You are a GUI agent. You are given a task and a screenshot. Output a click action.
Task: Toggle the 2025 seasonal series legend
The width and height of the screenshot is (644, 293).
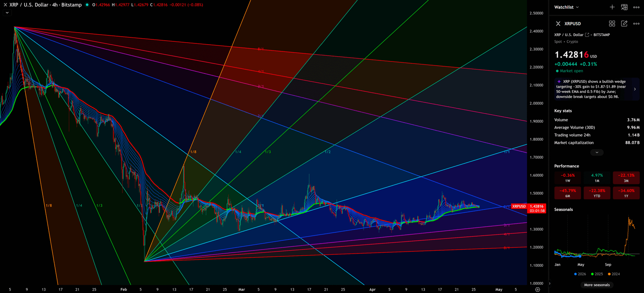(597, 274)
